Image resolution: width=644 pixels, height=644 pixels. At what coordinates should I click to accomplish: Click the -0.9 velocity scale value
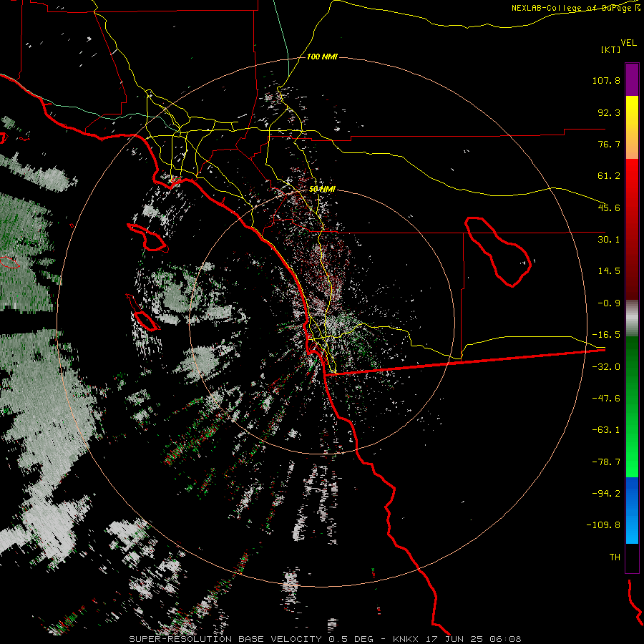click(609, 303)
